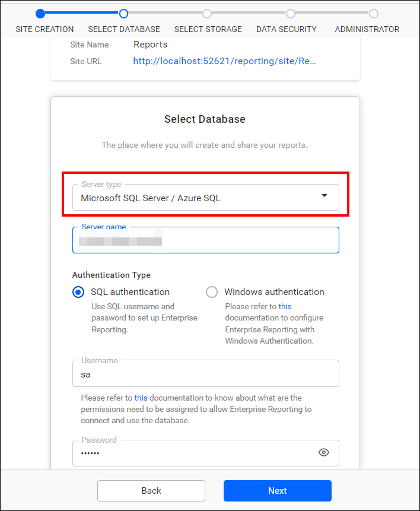
Task: Show password with the eye icon
Action: (323, 452)
